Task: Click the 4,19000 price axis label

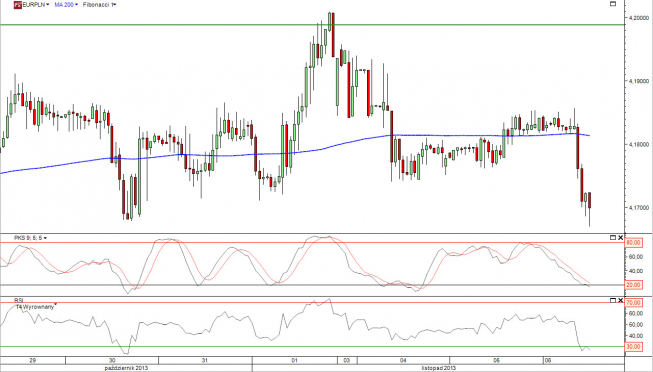Action: tap(639, 81)
